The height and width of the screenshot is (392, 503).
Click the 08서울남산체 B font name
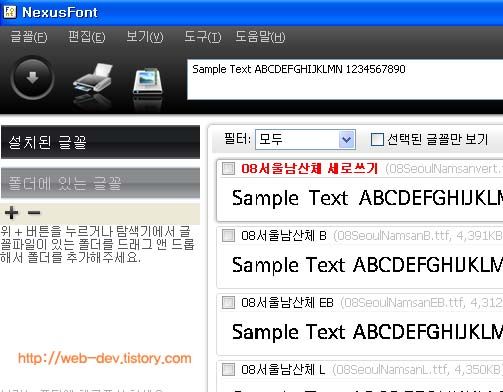[284, 235]
